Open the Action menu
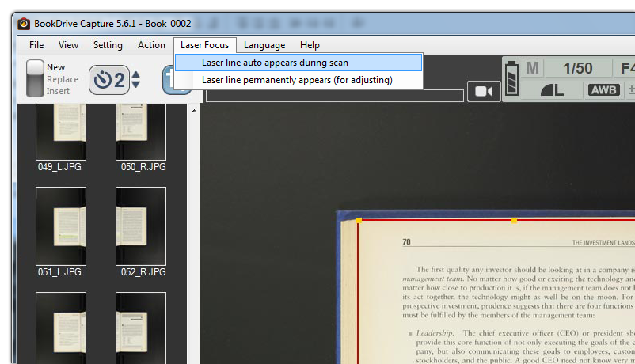 [151, 45]
